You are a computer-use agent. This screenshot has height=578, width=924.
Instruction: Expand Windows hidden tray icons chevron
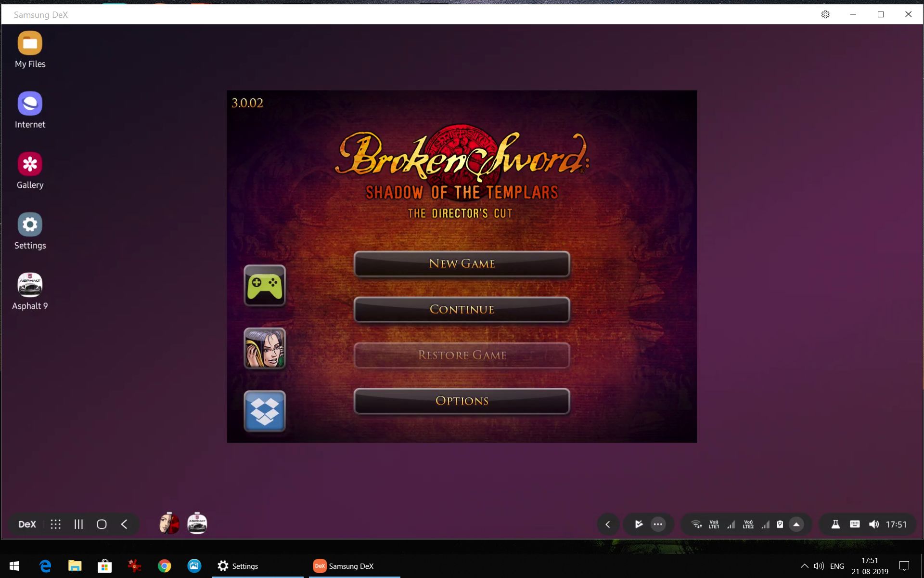click(804, 566)
